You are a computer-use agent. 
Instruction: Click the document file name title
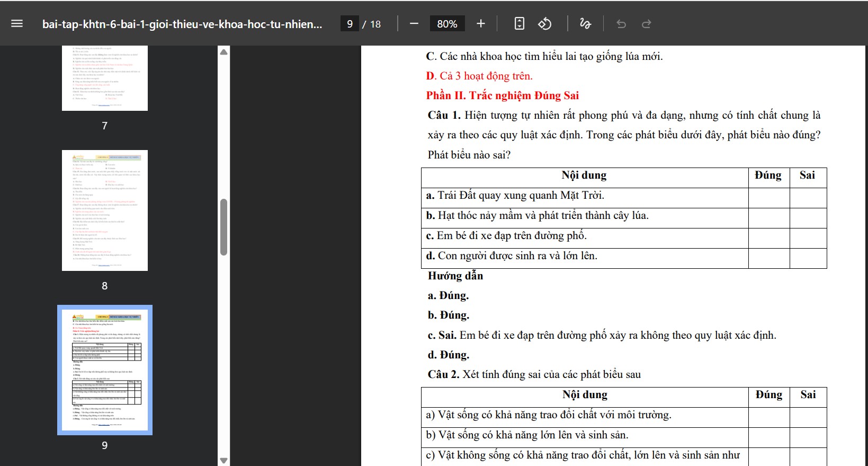(182, 24)
